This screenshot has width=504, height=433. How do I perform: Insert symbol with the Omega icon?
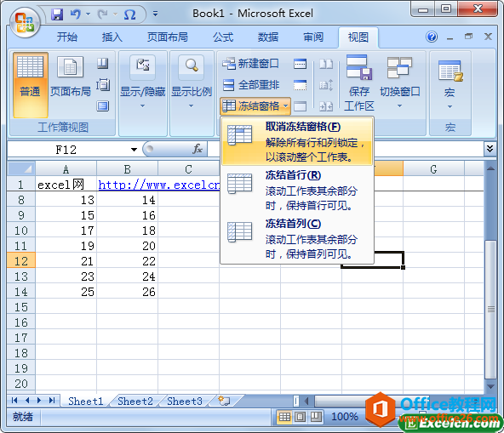click(x=129, y=14)
